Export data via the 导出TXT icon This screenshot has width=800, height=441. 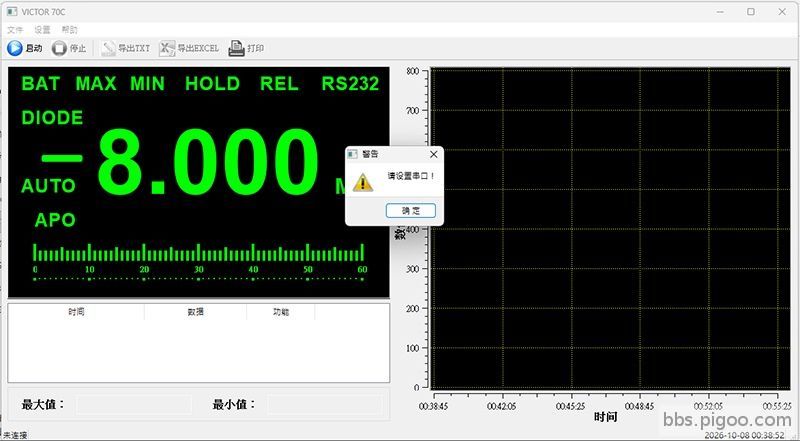[x=108, y=48]
